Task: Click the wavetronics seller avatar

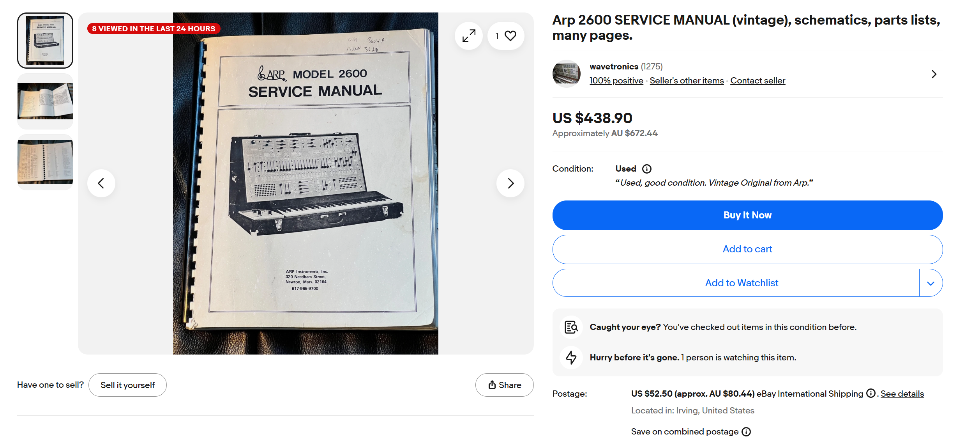Action: point(566,74)
